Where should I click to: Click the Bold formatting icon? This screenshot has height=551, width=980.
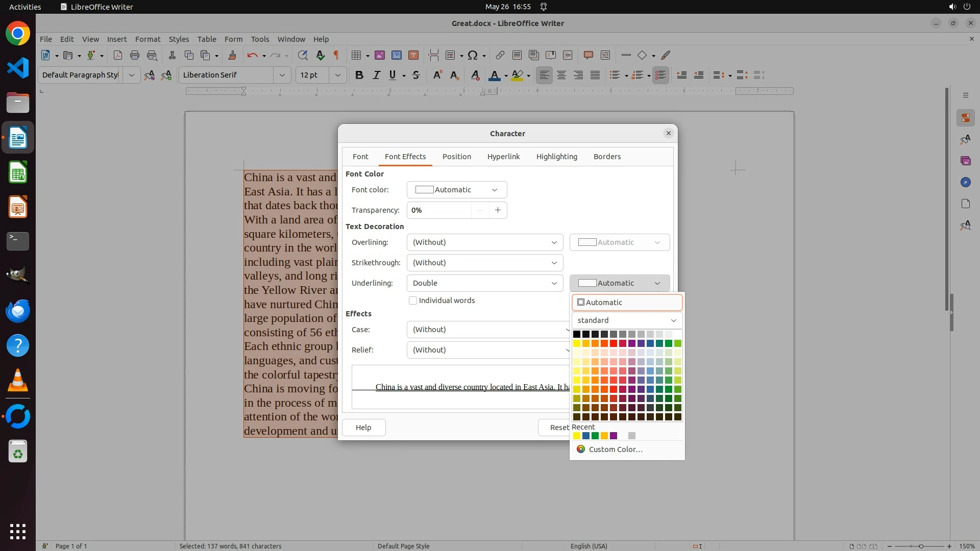(x=359, y=75)
